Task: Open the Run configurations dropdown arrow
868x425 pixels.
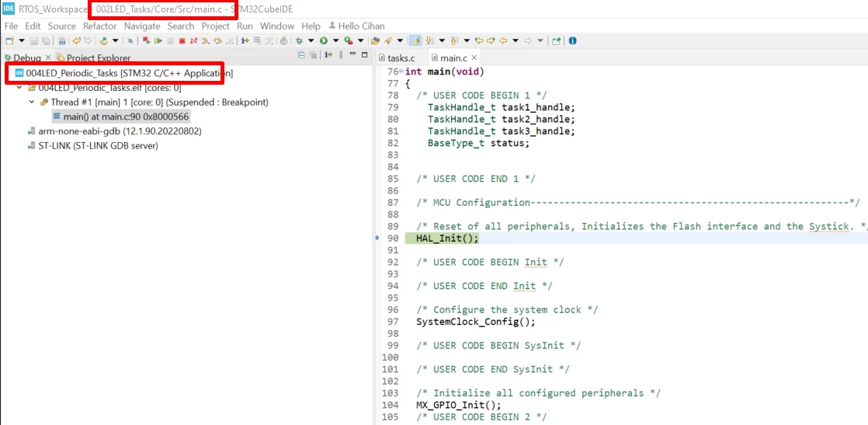Action: (336, 40)
